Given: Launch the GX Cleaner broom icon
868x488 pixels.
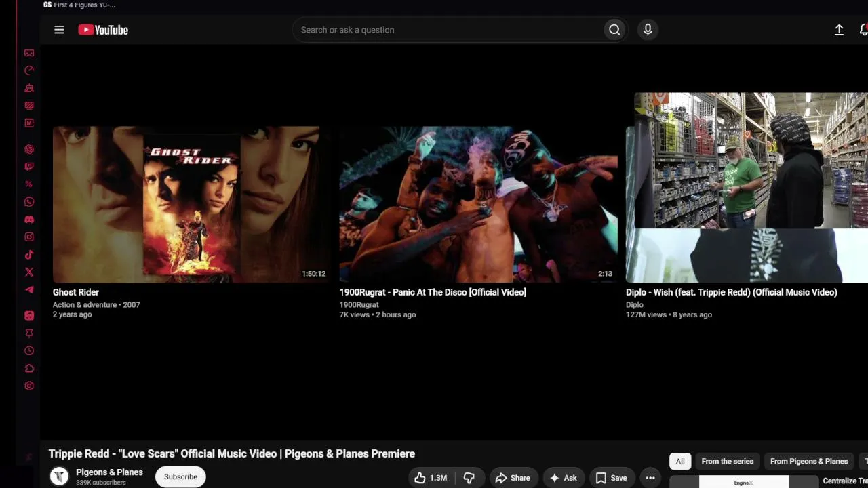Looking at the screenshot, I should click(29, 88).
